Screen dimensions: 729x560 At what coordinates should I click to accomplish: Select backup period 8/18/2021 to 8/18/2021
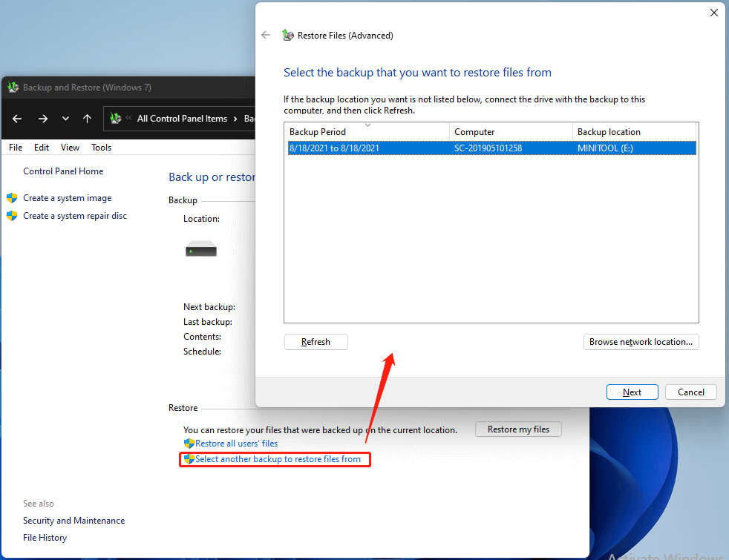(x=334, y=148)
